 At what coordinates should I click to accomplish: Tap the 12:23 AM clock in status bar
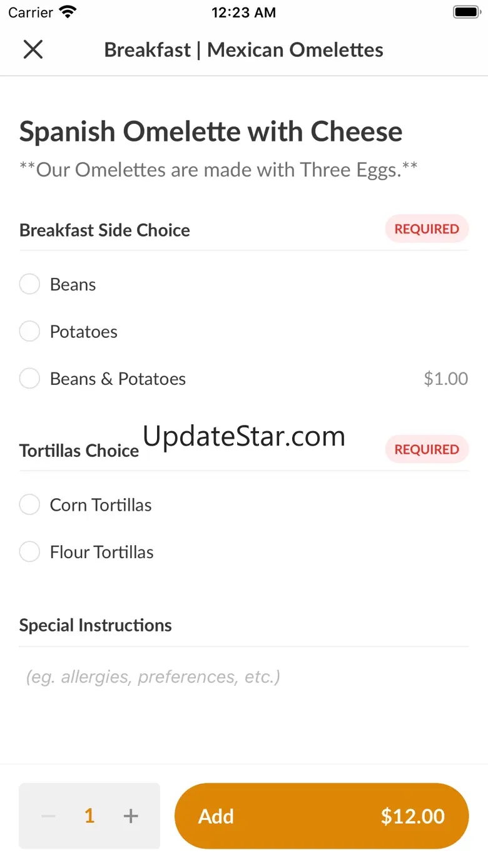243,13
